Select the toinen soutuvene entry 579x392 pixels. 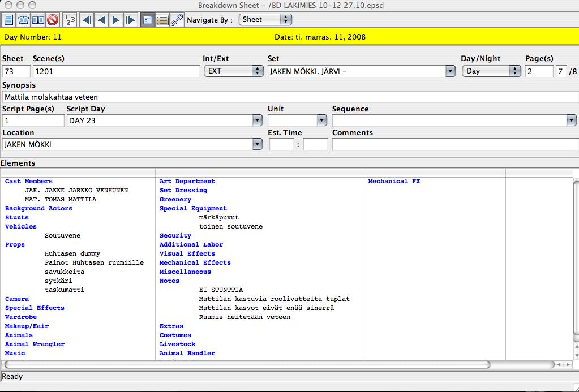[231, 227]
